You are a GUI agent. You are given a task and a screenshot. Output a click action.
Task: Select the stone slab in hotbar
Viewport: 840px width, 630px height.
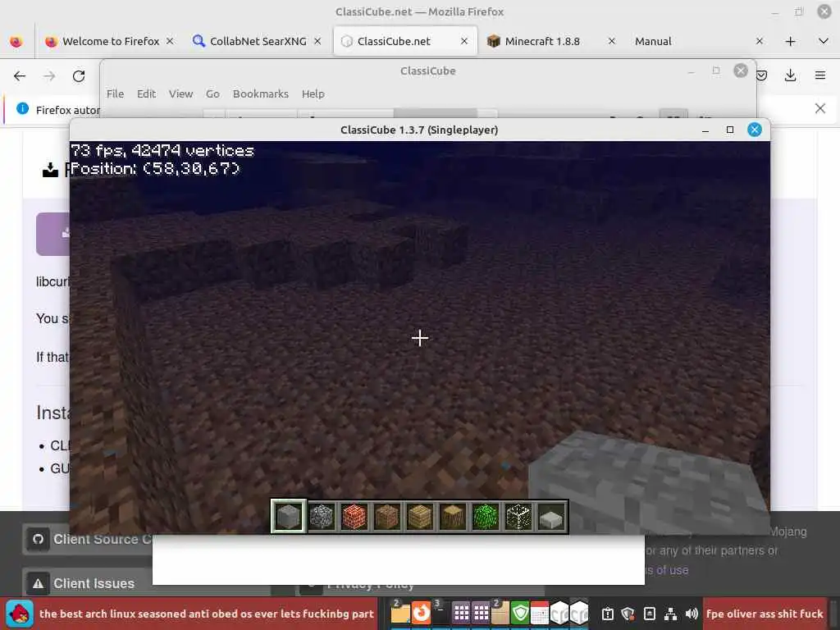[x=551, y=517]
